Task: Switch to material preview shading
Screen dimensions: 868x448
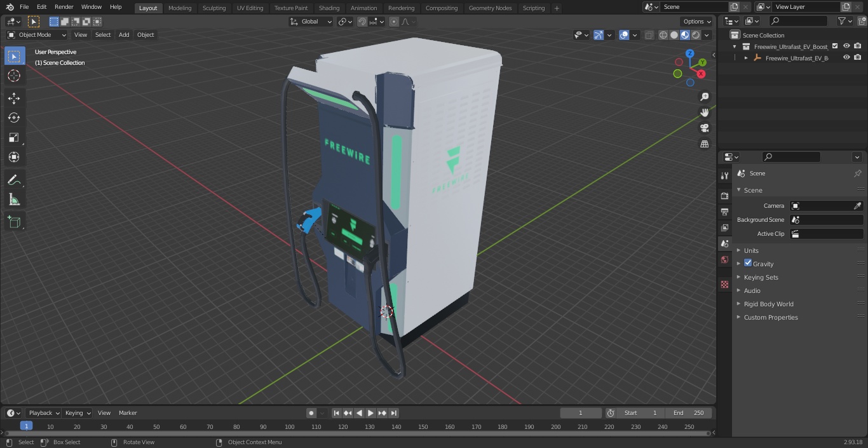Action: tap(685, 35)
